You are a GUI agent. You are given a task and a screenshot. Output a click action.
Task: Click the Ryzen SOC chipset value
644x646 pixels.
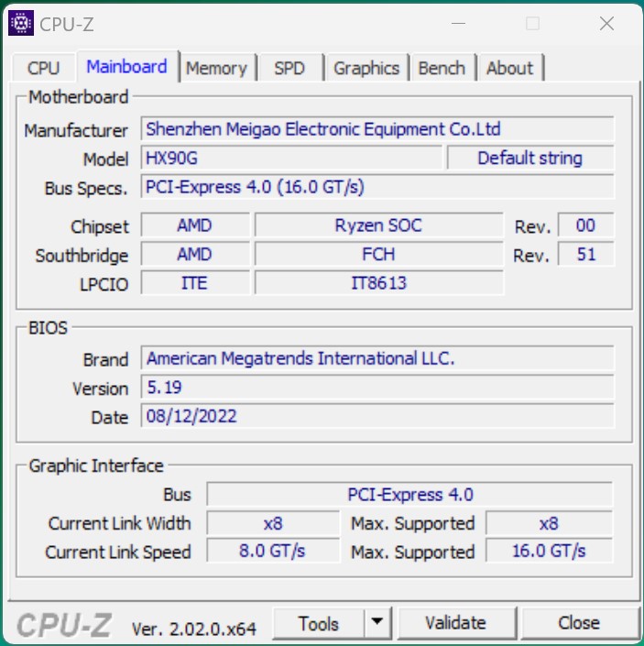coord(379,225)
